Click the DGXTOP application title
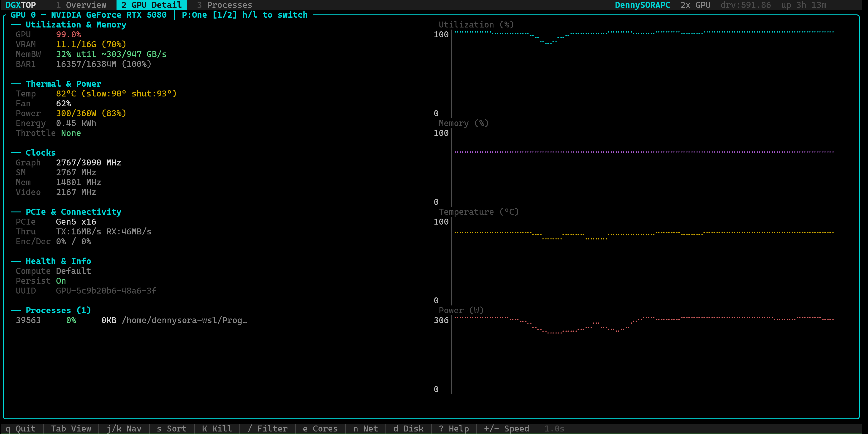This screenshot has width=868, height=434. (x=21, y=5)
